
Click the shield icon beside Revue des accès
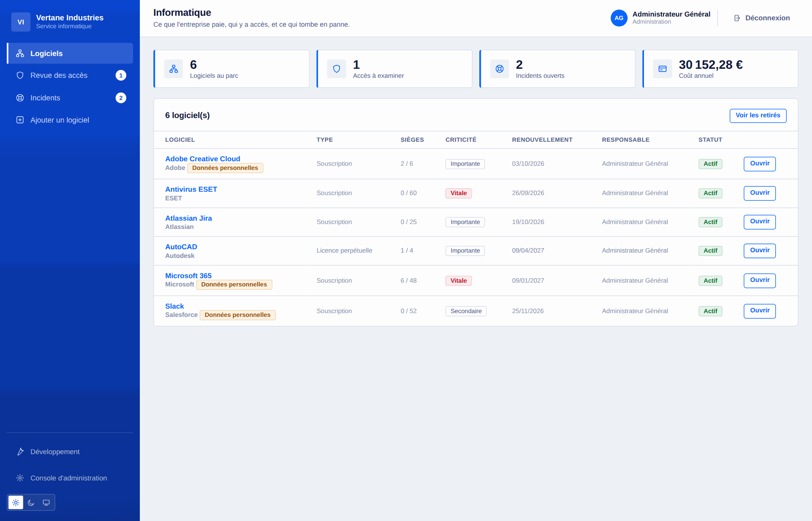[x=20, y=75]
